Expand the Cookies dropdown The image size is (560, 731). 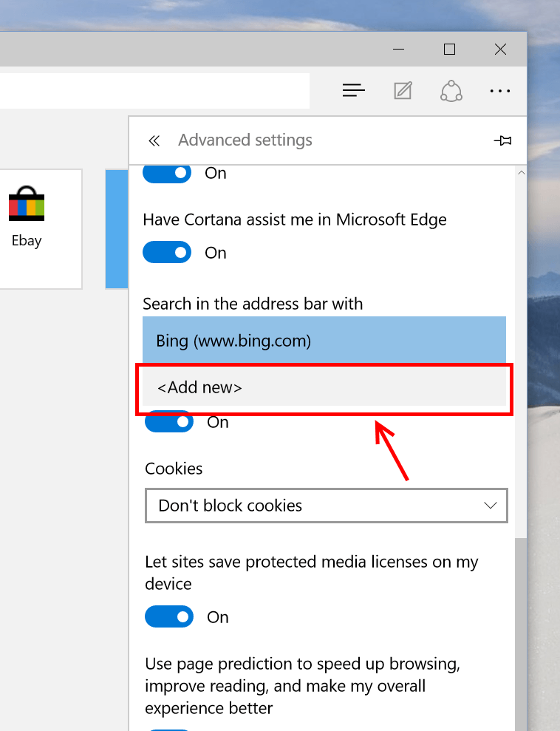[326, 506]
